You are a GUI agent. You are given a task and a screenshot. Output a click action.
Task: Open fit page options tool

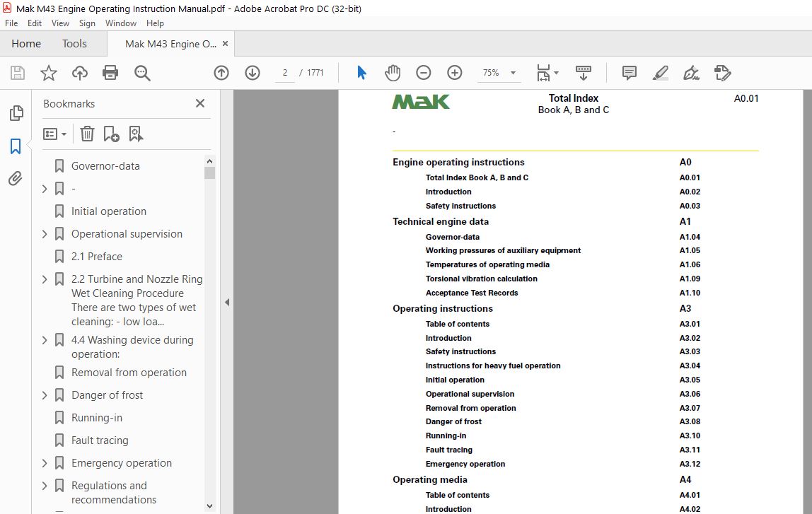coord(547,73)
